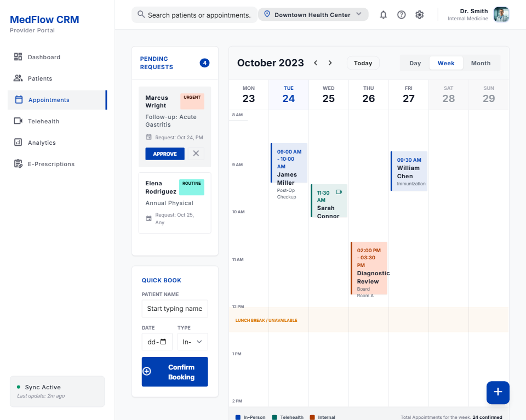The image size is (526, 420).
Task: Open Elena Rodriguez's request card
Action: [x=175, y=203]
